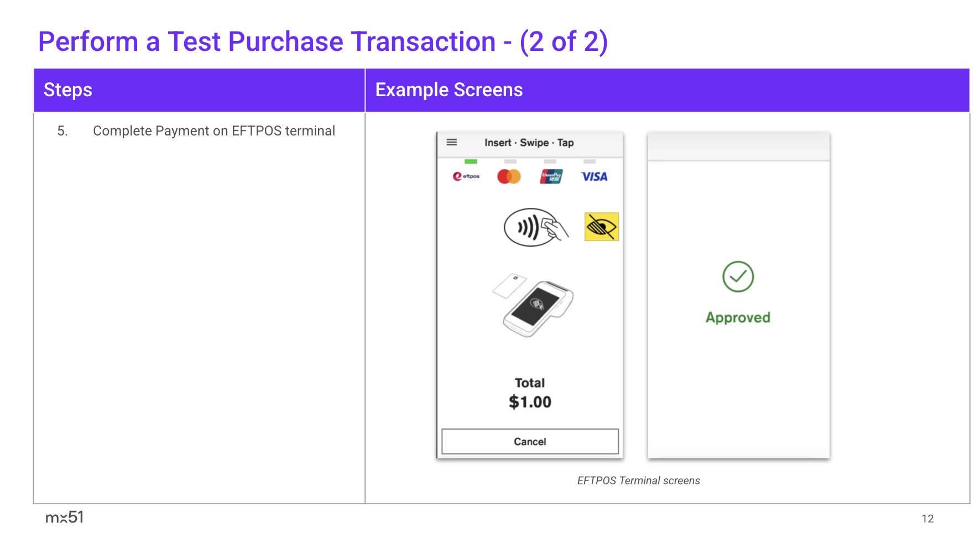Image resolution: width=980 pixels, height=544 pixels.
Task: Tap the contactless payment symbol
Action: click(535, 227)
